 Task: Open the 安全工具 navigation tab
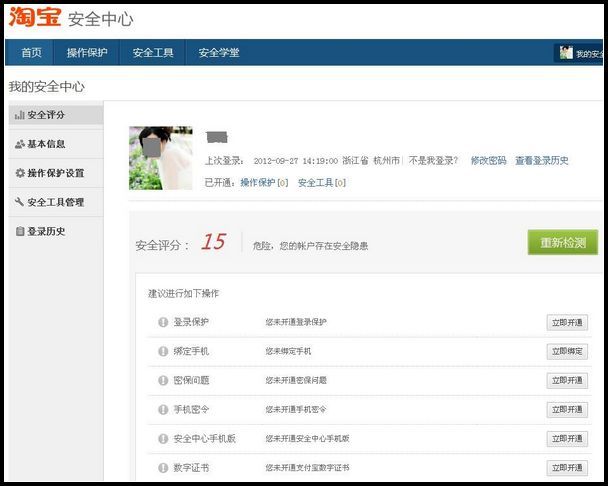(153, 53)
